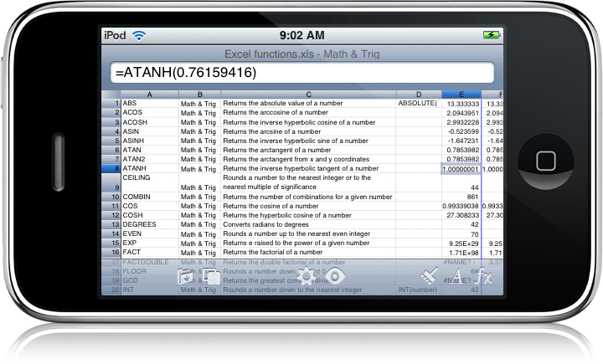Select the ABS cell in column A

pyautogui.click(x=149, y=103)
